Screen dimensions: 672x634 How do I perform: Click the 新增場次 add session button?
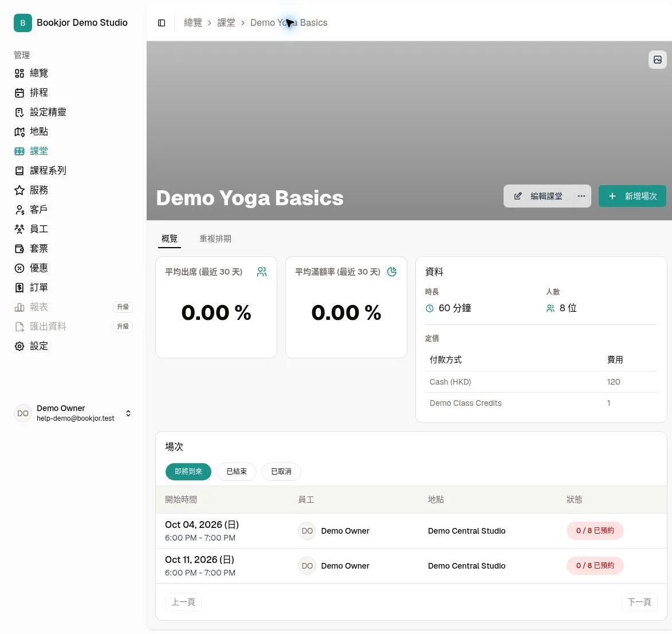coord(632,197)
